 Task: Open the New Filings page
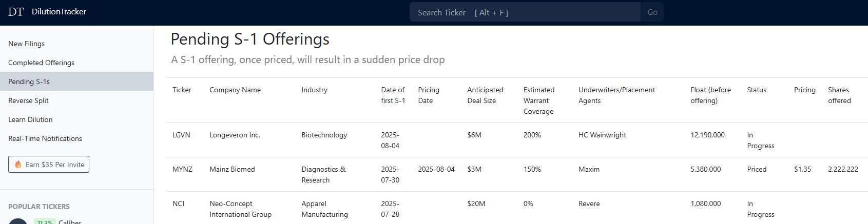(x=27, y=44)
